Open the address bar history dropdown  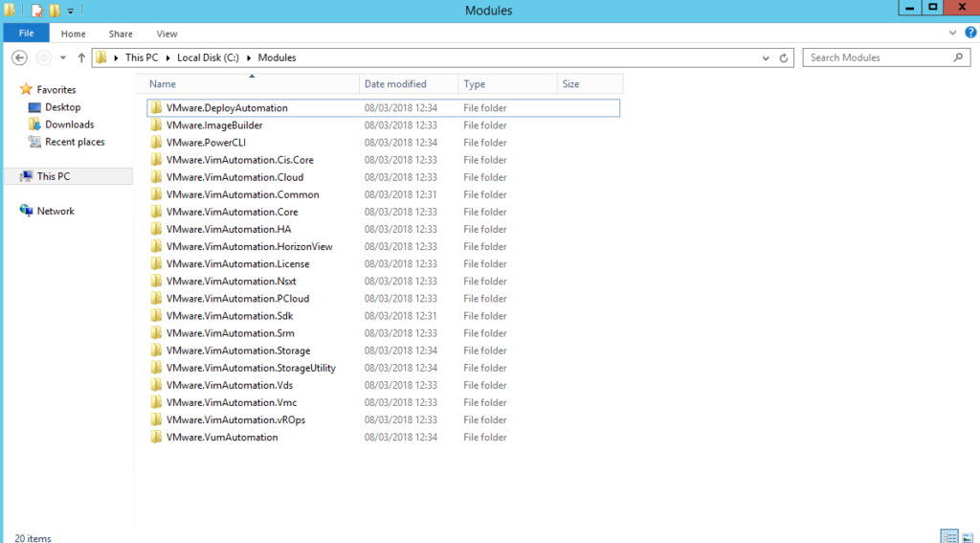point(767,57)
